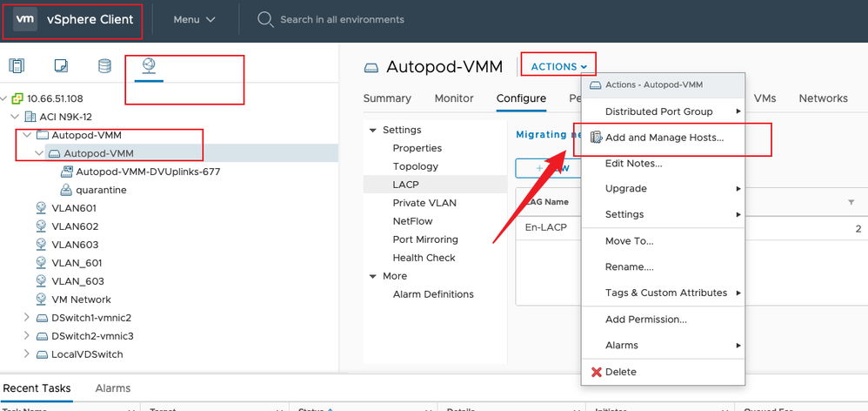Collapse the 10.66.51.108 tree node
Image resolution: width=868 pixels, height=411 pixels.
pyautogui.click(x=4, y=98)
